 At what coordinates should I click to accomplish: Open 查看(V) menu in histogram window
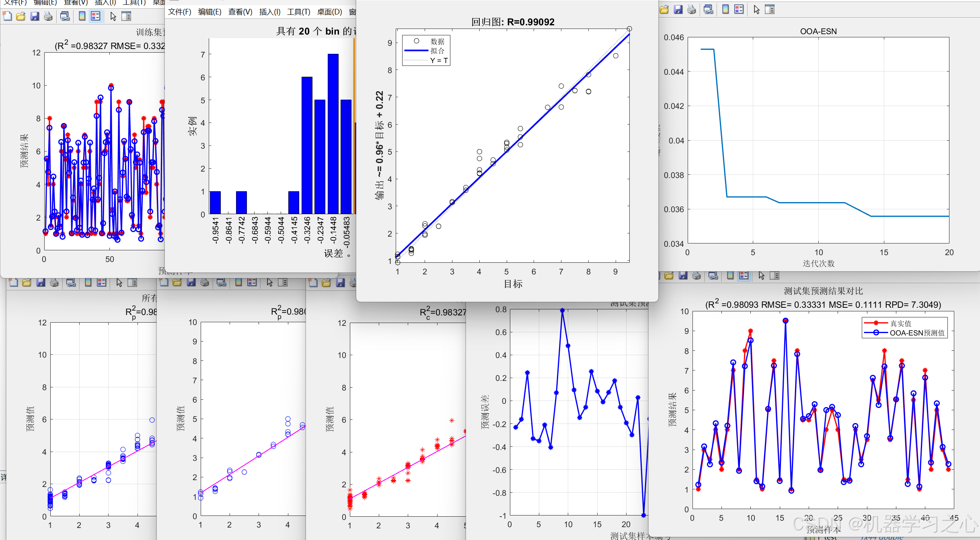click(x=240, y=12)
